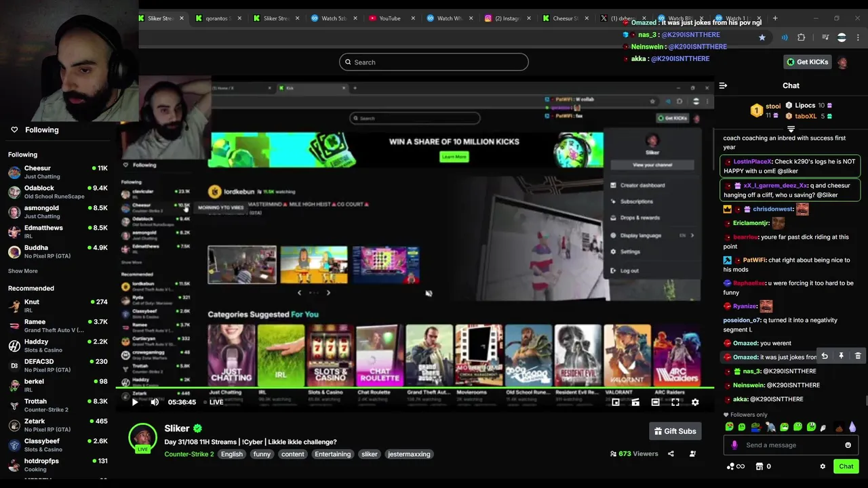The height and width of the screenshot is (488, 868).
Task: Enter fullscreen on the player
Action: click(x=675, y=402)
